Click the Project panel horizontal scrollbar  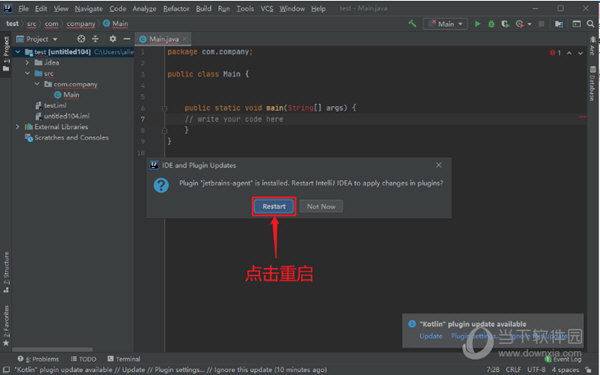pos(52,349)
